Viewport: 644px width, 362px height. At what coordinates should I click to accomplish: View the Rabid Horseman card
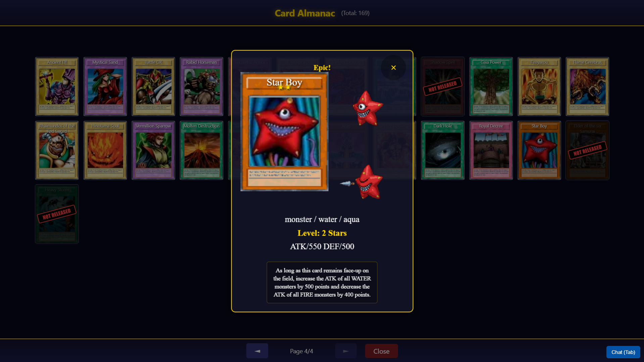point(201,87)
